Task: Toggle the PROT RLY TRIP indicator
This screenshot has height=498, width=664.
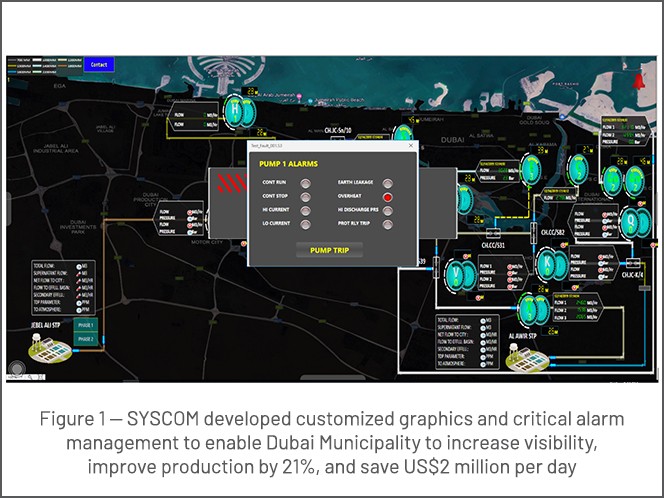Action: pyautogui.click(x=389, y=223)
